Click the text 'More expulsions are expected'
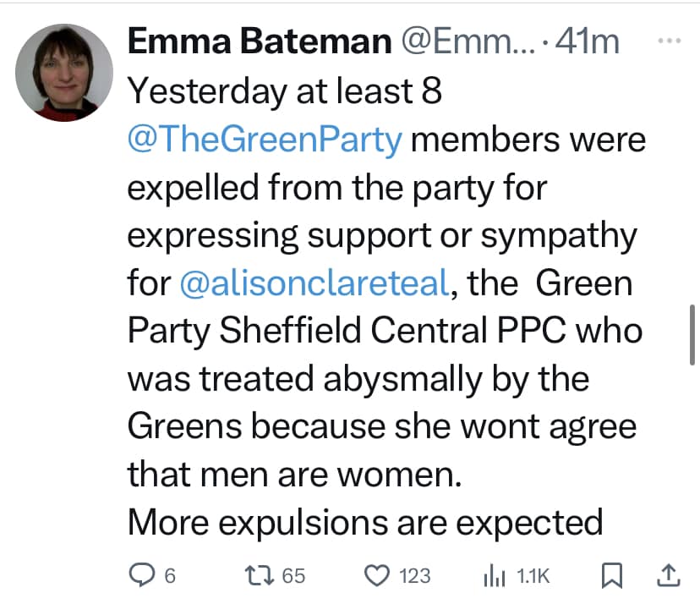 coord(364,523)
